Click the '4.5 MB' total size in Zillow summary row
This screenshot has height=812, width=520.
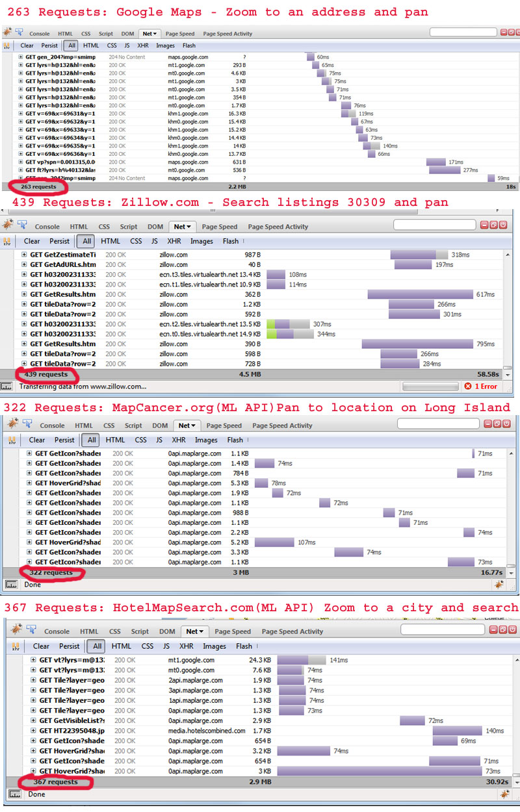(250, 374)
